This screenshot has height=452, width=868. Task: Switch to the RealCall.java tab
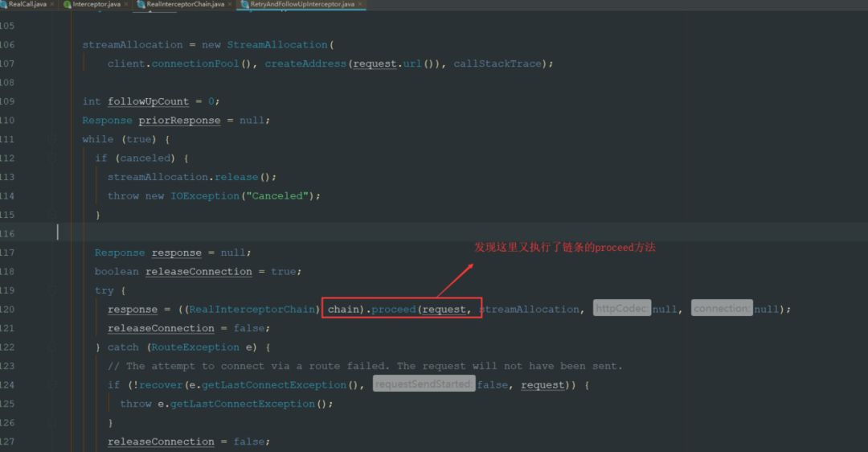[27, 4]
